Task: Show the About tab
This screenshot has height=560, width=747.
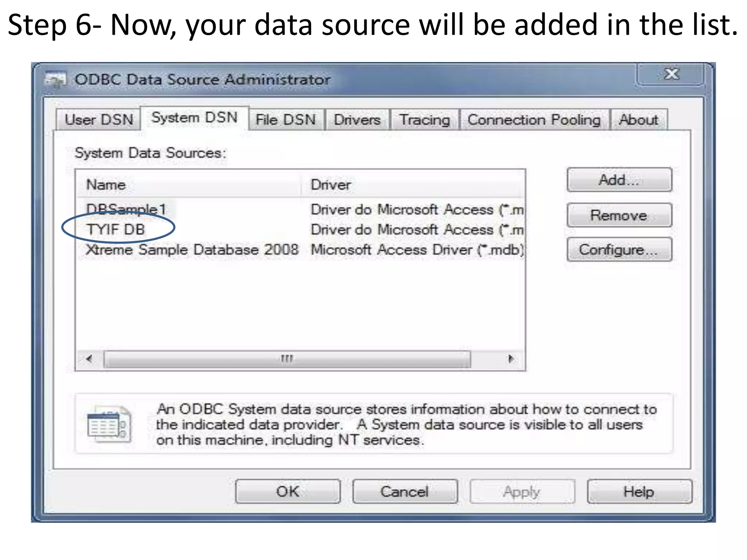Action: pyautogui.click(x=638, y=120)
